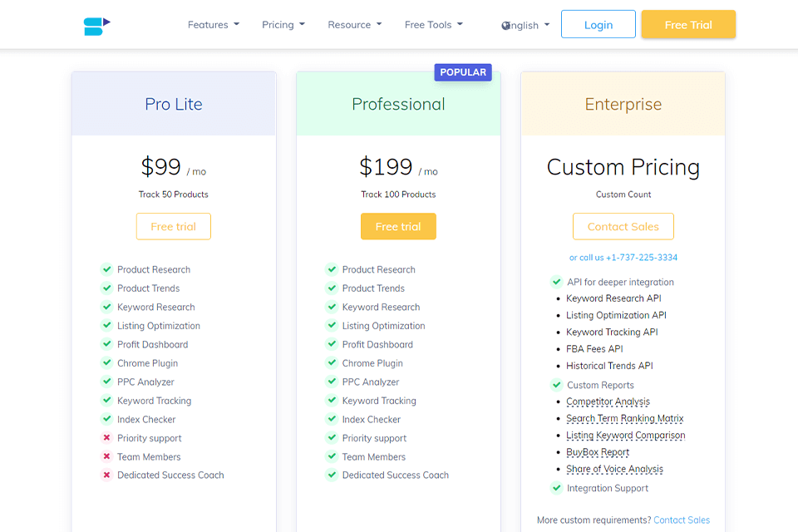Click the Free Trial button in header
The width and height of the screenshot is (798, 532).
(x=687, y=25)
